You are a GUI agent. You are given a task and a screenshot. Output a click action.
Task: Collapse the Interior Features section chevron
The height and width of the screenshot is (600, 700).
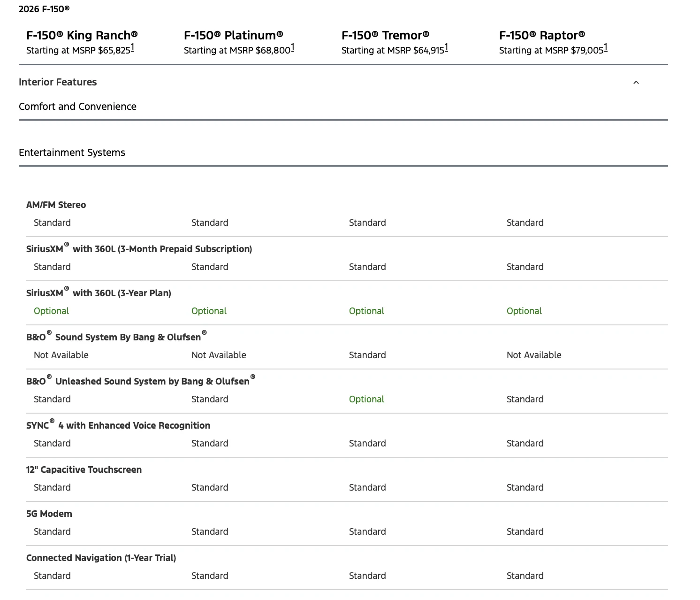[x=636, y=83]
